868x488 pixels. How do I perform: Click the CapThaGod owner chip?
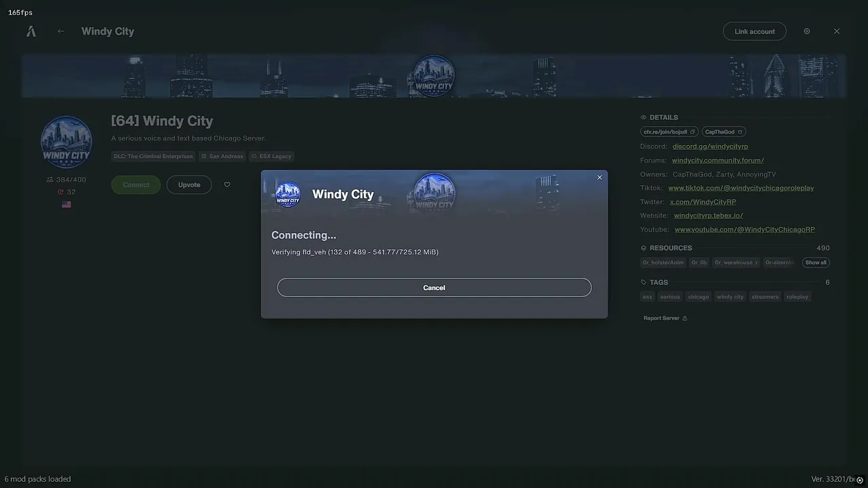point(724,131)
